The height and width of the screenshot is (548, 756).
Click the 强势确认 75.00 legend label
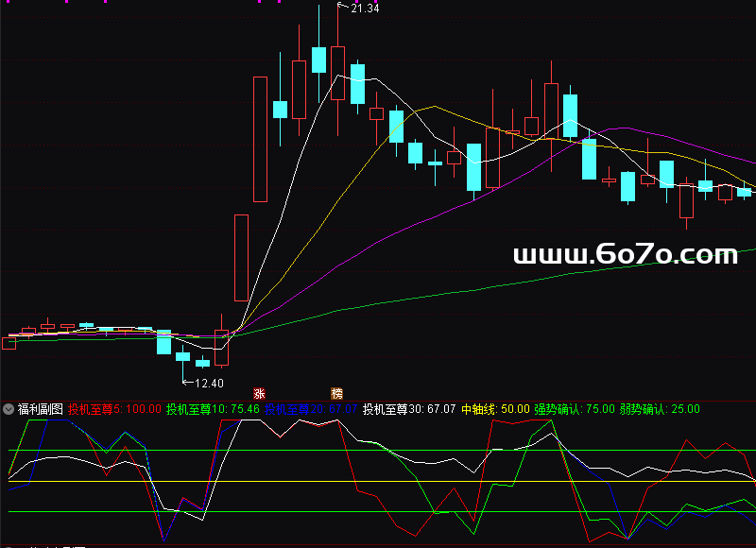pos(574,409)
